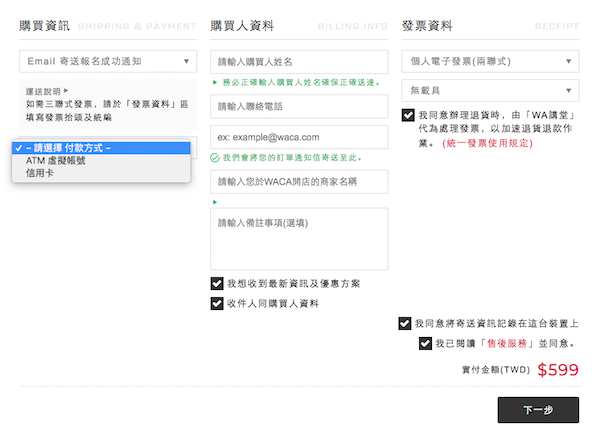Image resolution: width=600 pixels, height=432 pixels.
Task: Toggle 我同意將寄送資訊記錄在這台裝置上 checkbox
Action: pyautogui.click(x=405, y=323)
